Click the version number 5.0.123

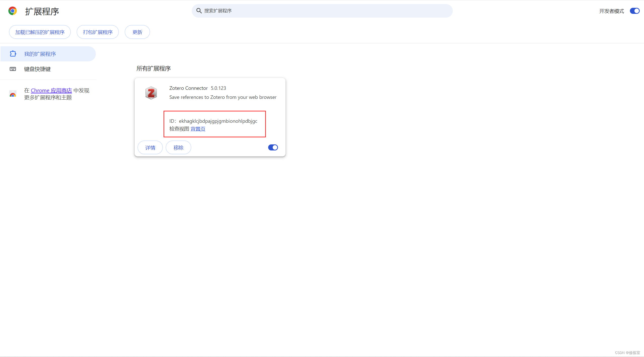tap(218, 88)
